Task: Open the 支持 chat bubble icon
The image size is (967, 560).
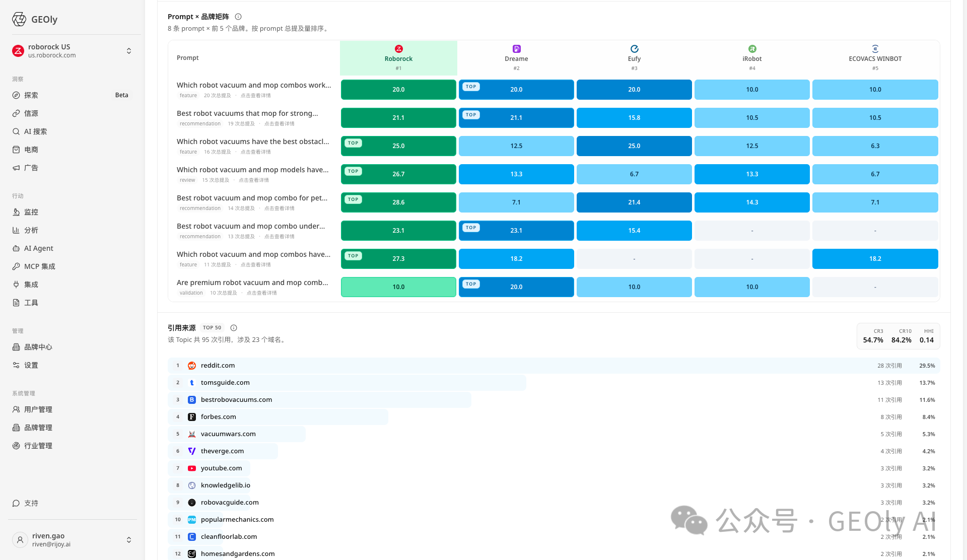Action: [x=16, y=503]
